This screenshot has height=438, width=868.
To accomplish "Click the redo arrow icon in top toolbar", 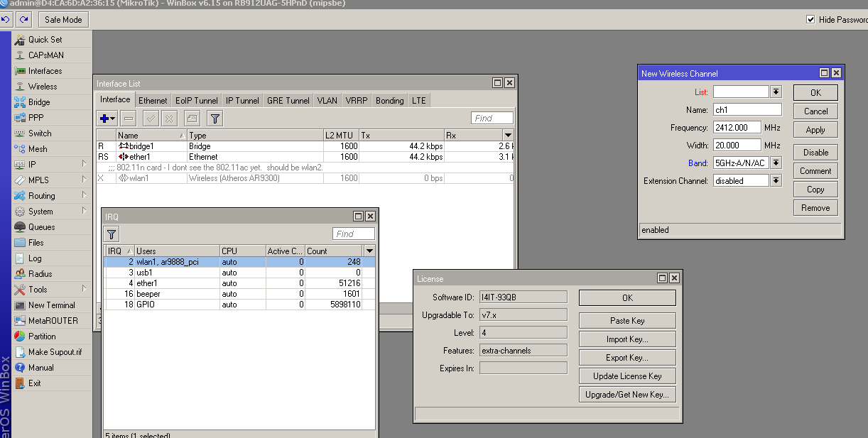I will [24, 20].
